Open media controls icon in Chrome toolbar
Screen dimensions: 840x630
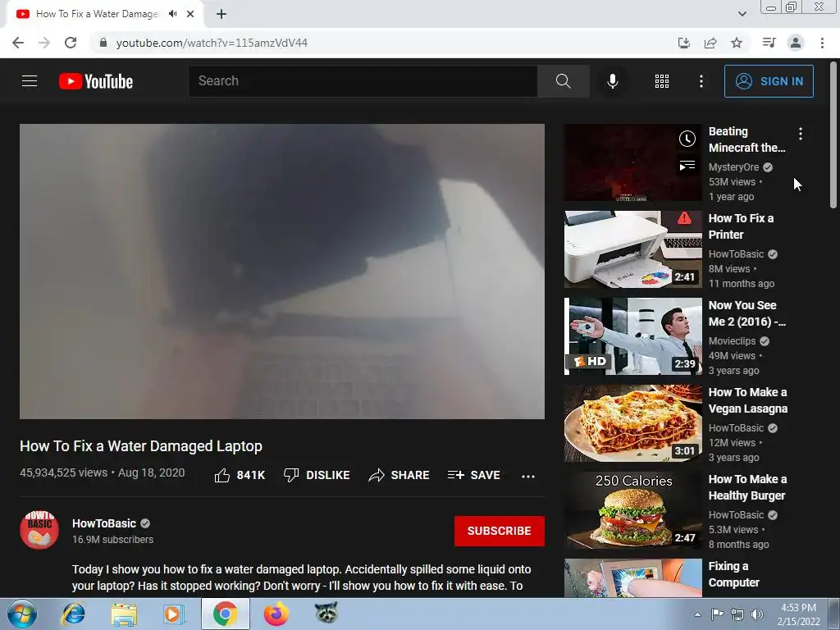[x=769, y=43]
